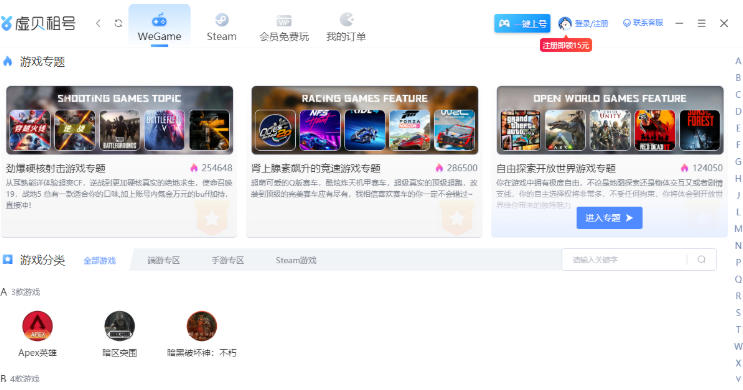This screenshot has width=743, height=390.
Task: Click the Grand Theft Auto icon
Action: 520,130
